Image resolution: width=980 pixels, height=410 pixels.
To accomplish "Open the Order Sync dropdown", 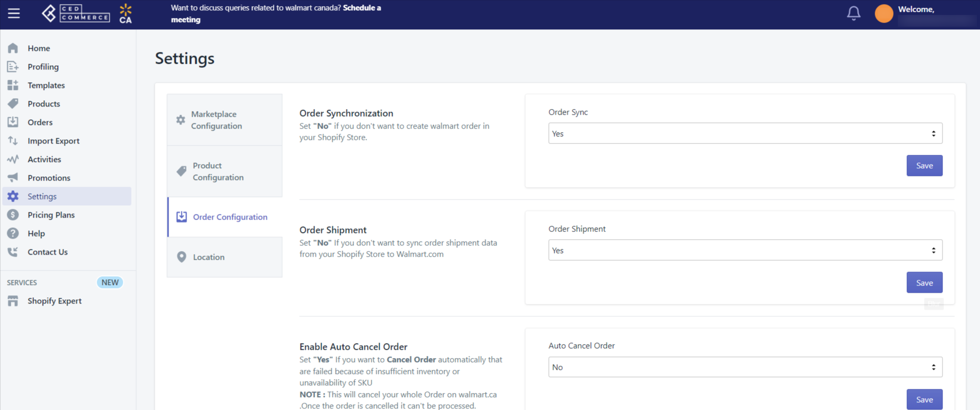I will click(745, 133).
